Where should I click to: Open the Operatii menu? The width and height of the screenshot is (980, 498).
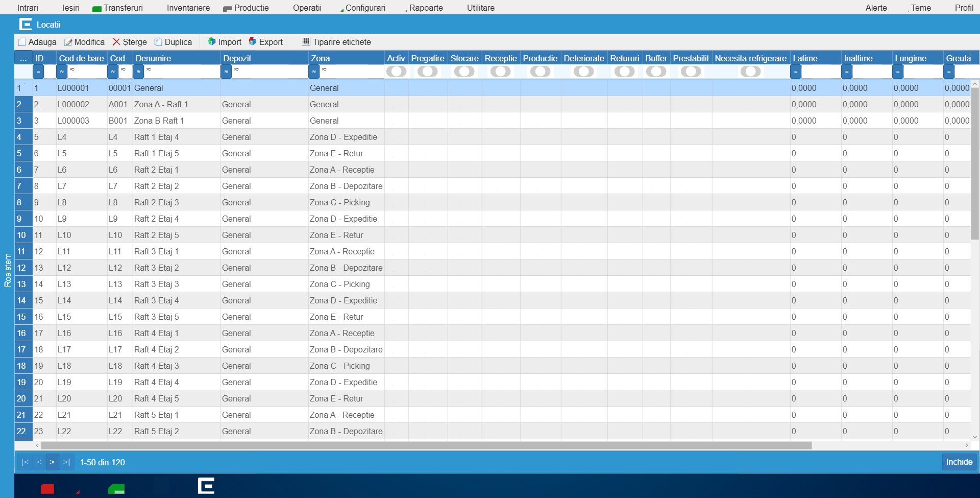click(307, 8)
